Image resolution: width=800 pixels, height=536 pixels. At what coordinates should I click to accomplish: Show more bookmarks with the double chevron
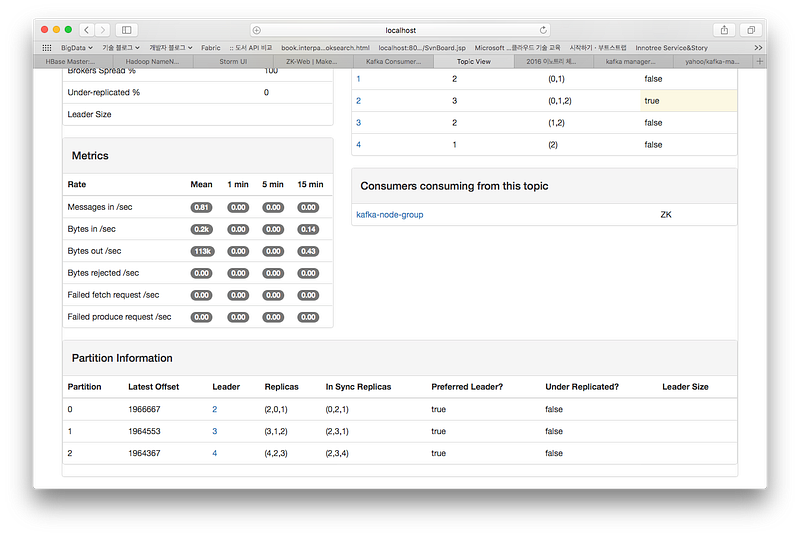click(758, 48)
